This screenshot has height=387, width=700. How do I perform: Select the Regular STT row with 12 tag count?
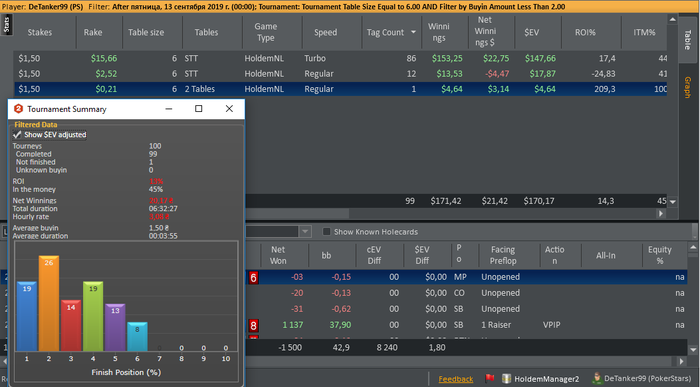tap(340, 74)
